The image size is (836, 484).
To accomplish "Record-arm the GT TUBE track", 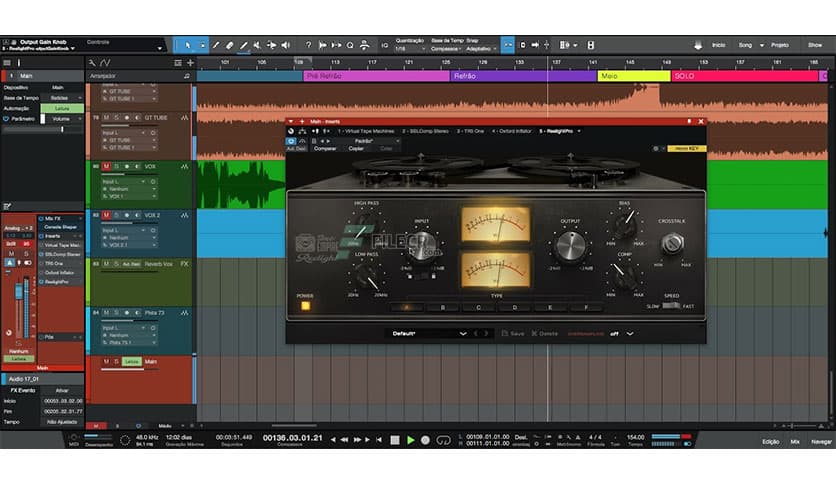I will (127, 118).
